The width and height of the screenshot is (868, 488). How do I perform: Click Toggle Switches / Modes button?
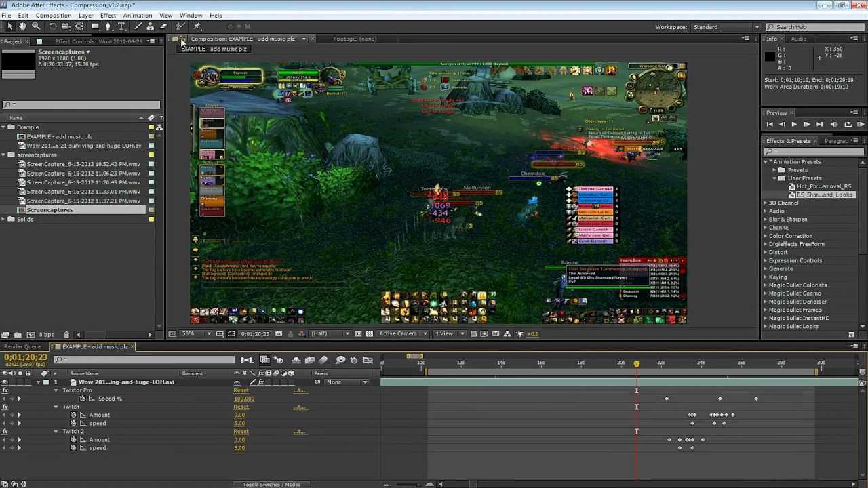tap(271, 484)
